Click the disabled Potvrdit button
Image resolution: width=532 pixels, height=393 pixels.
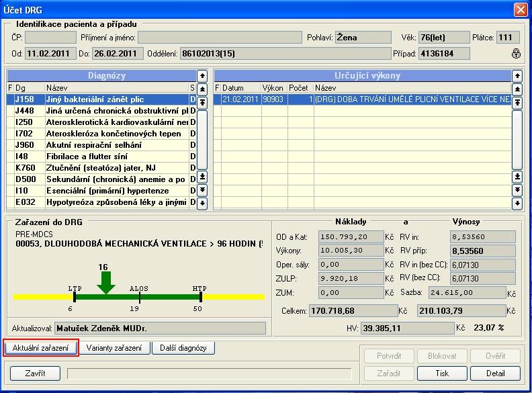pyautogui.click(x=389, y=356)
